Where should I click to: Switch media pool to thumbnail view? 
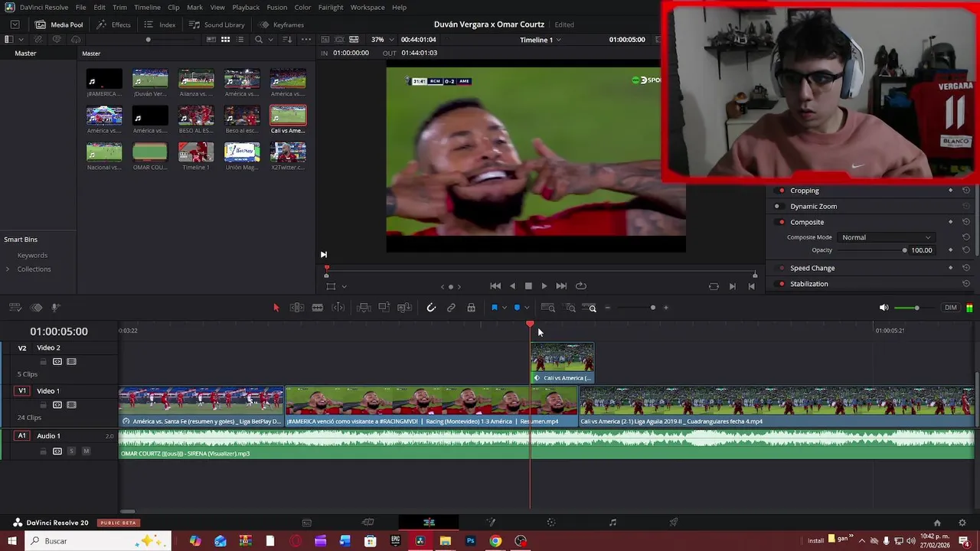(225, 39)
